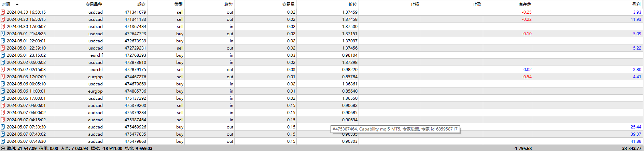Click the deal icon for row with ticket 471341133

pos(3,19)
